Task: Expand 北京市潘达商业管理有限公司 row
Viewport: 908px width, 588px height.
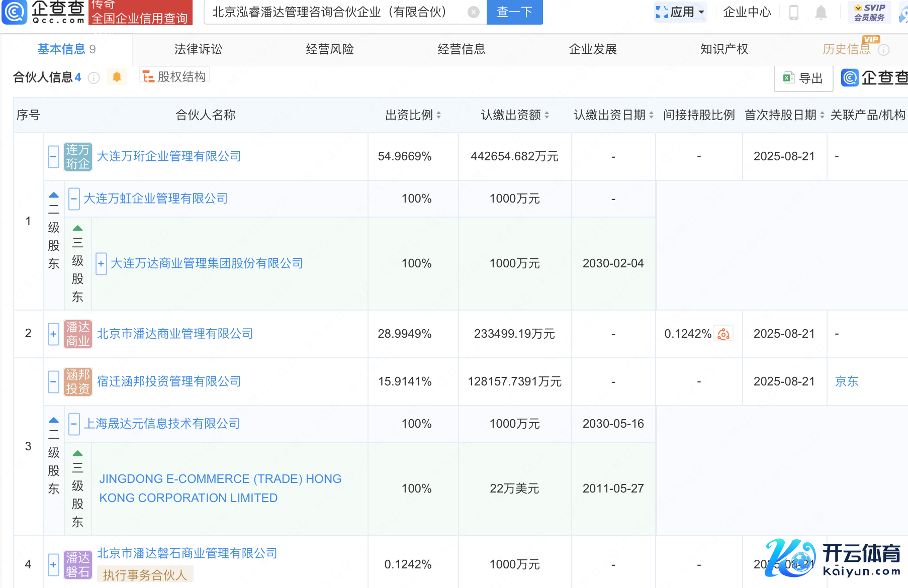Action: (53, 334)
